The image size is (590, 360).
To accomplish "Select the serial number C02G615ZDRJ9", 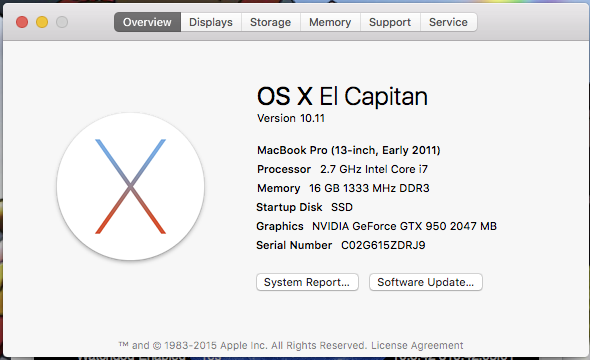I will point(383,245).
